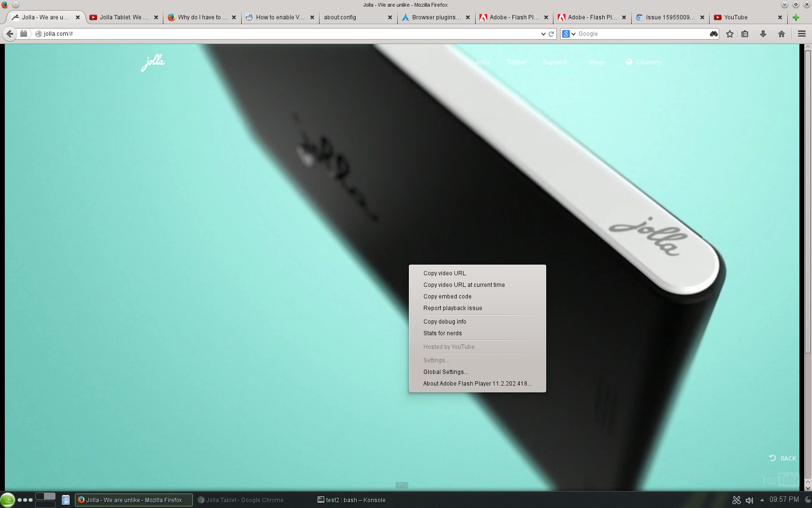Viewport: 812px width, 508px height.
Task: Close the 'Why do I have to...' tab
Action: pos(234,17)
